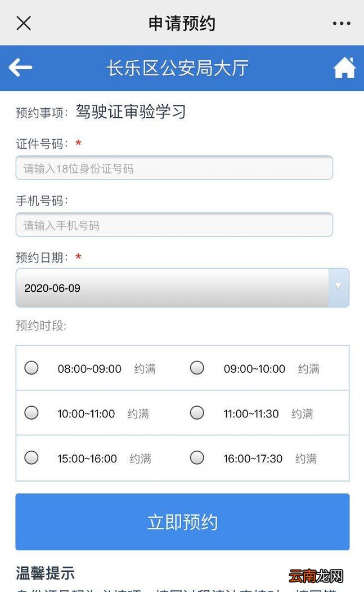Select the 11:00~11:30 time slot
This screenshot has width=364, height=592.
(197, 412)
